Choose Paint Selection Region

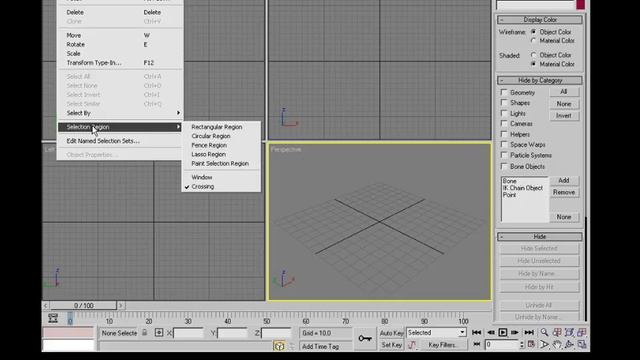[x=220, y=163]
